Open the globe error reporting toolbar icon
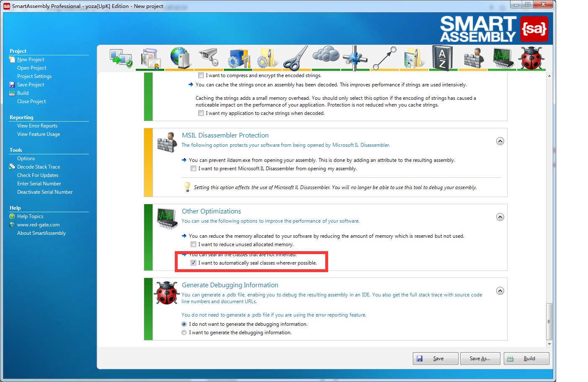588x382 pixels. (180, 58)
